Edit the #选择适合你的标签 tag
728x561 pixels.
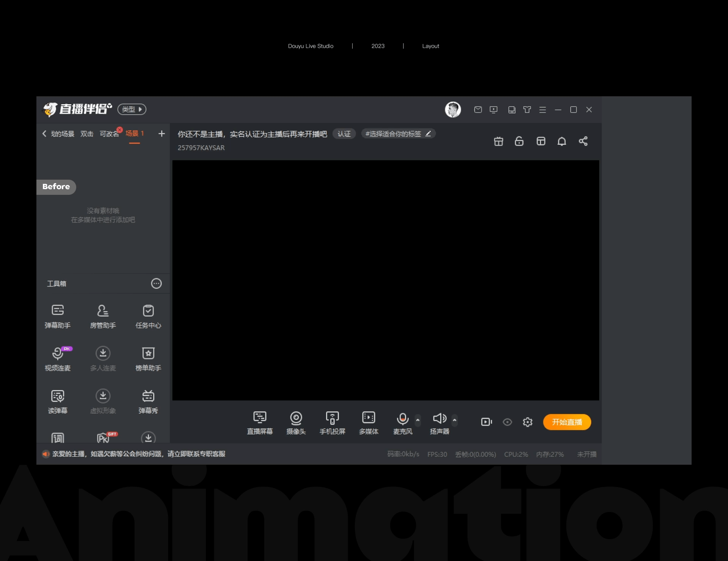pyautogui.click(x=398, y=134)
